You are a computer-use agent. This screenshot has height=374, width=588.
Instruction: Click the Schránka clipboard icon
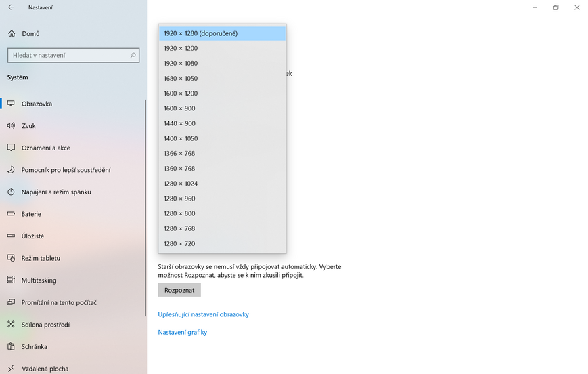point(11,346)
